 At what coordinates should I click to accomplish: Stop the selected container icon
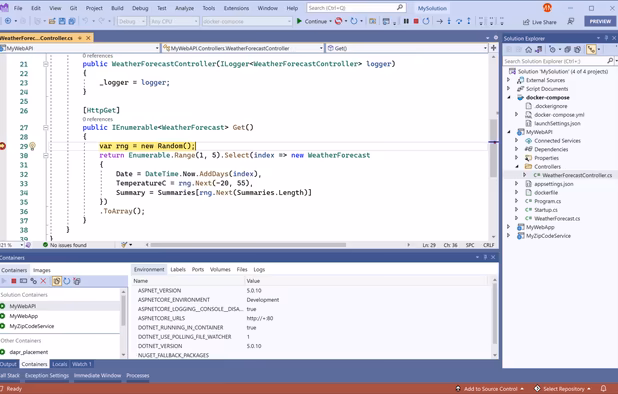14,281
